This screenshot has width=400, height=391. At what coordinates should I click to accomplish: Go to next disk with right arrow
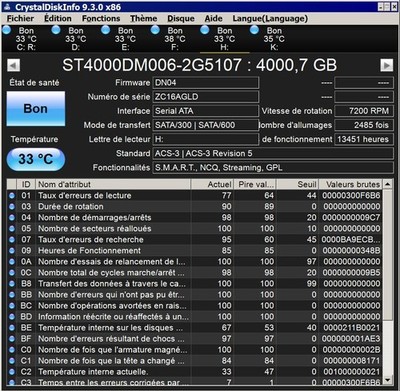387,65
